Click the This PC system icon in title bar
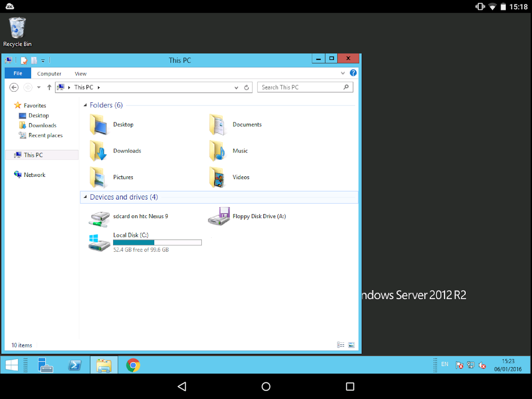Image resolution: width=532 pixels, height=399 pixels. click(x=9, y=60)
